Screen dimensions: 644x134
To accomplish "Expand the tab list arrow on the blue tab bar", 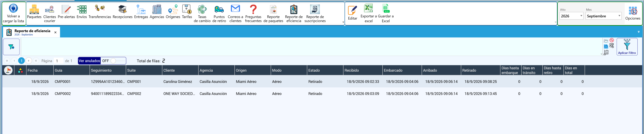I will (639, 32).
